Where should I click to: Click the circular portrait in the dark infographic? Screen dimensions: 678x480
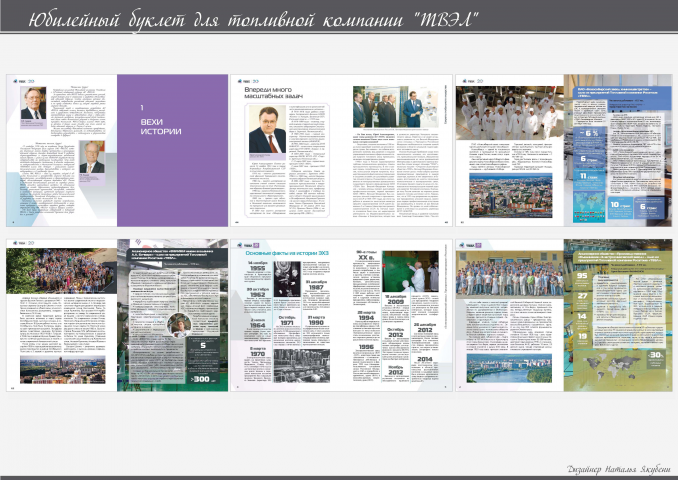(x=179, y=325)
